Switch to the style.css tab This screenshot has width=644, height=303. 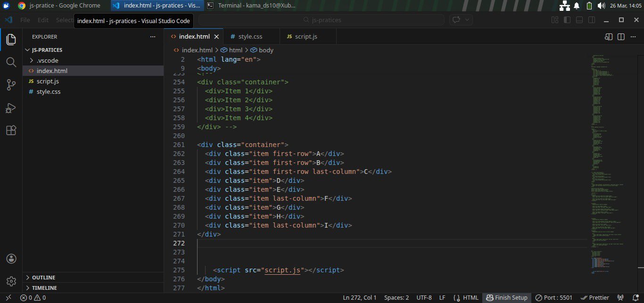click(250, 37)
